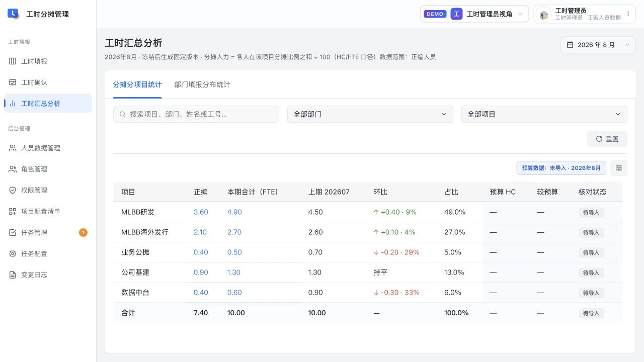Click the 权限管理 shield icon
The image size is (644, 362).
click(x=13, y=191)
